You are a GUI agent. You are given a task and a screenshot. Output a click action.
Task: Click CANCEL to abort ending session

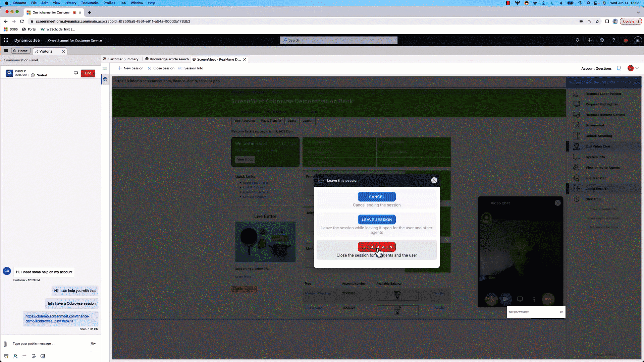pos(376,196)
